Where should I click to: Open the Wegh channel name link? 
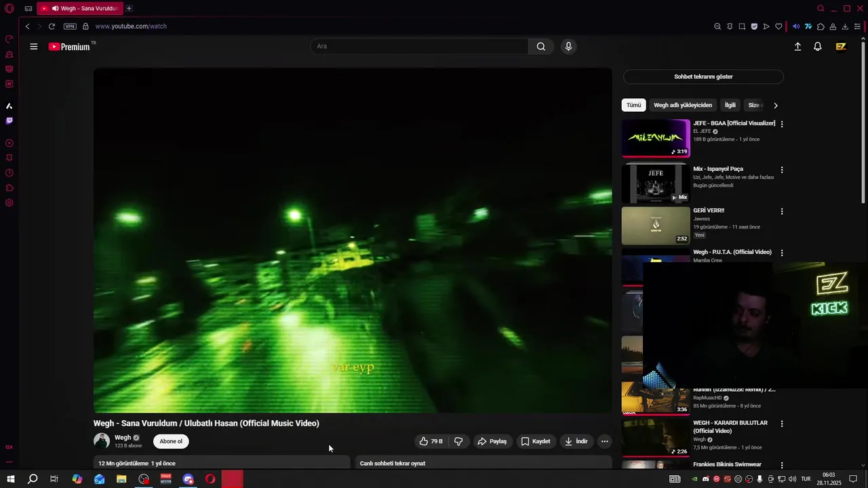click(x=123, y=438)
